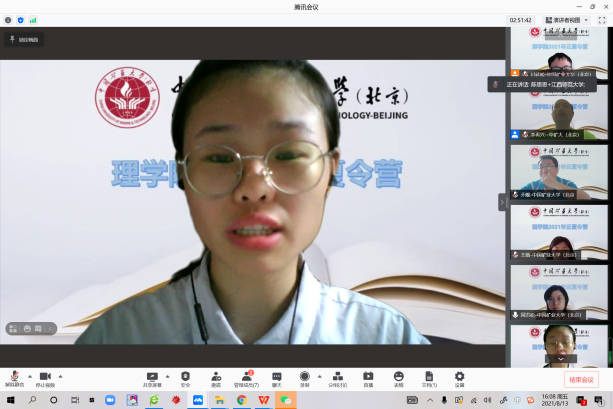The image size is (613, 409).
Task: Open the meeting info icon in title bar
Action: point(8,19)
